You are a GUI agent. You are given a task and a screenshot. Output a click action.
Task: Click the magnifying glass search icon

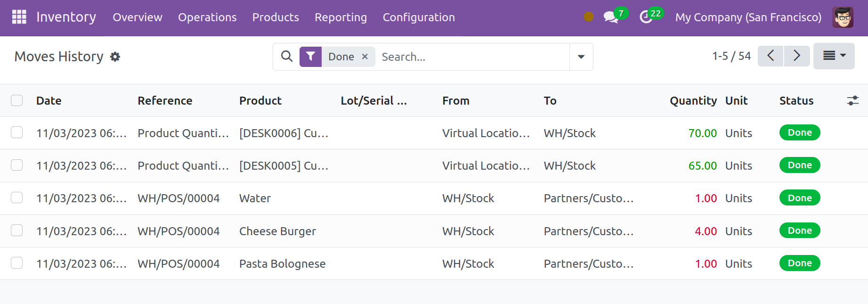[x=286, y=57]
